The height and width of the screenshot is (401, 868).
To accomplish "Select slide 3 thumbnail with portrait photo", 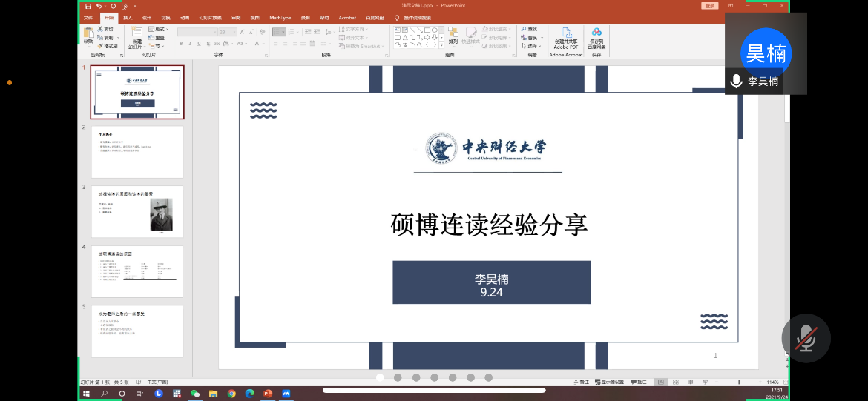I will click(137, 211).
